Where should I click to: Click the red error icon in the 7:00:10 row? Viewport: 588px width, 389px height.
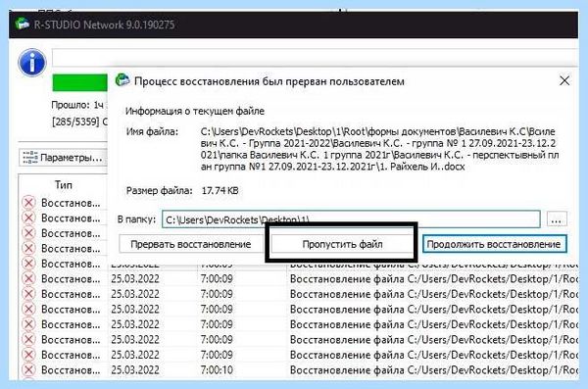28,369
